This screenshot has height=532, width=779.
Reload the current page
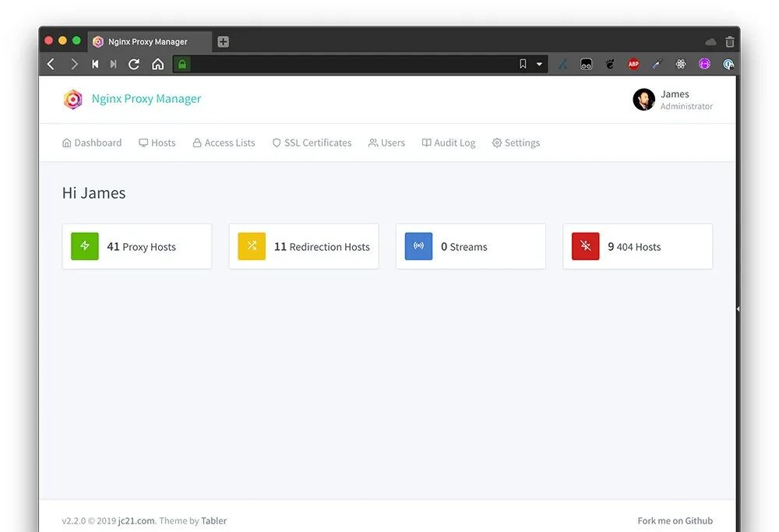coord(134,64)
